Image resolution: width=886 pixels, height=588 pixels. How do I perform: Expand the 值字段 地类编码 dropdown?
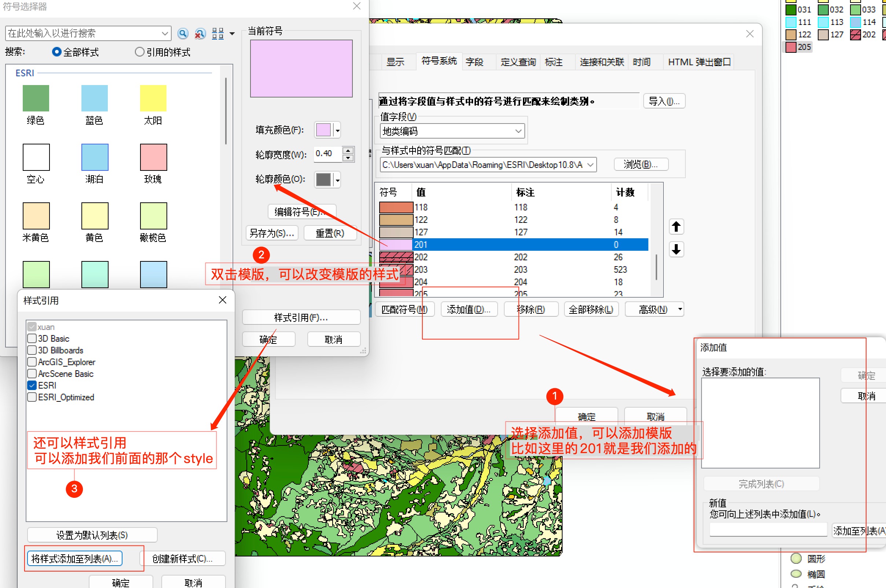click(518, 131)
